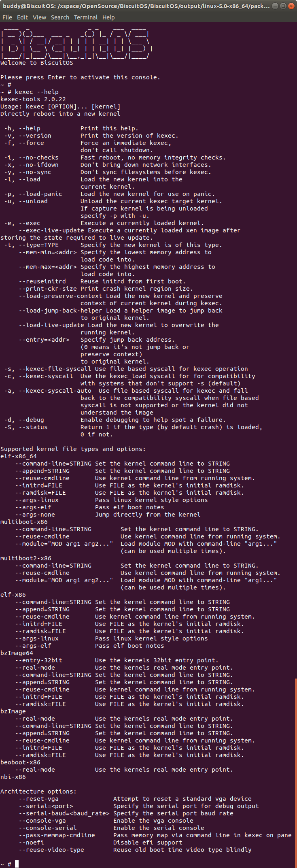Open the Search menu

(60, 17)
